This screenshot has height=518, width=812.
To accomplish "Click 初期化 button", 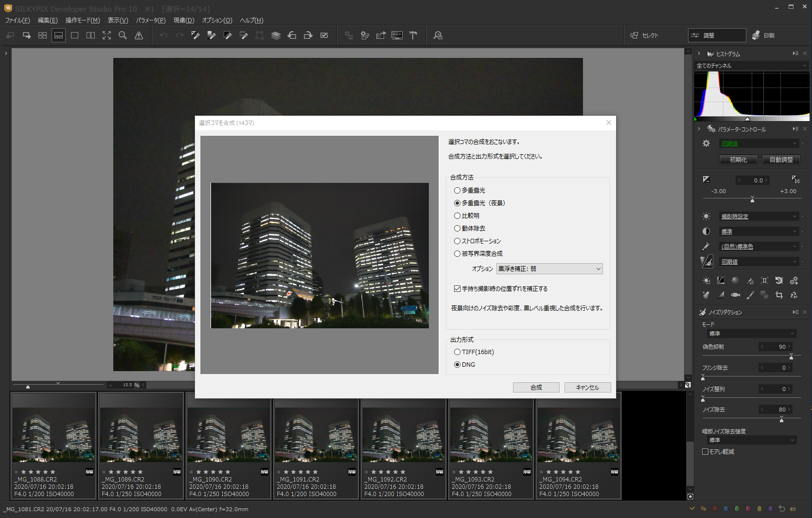I will point(738,160).
